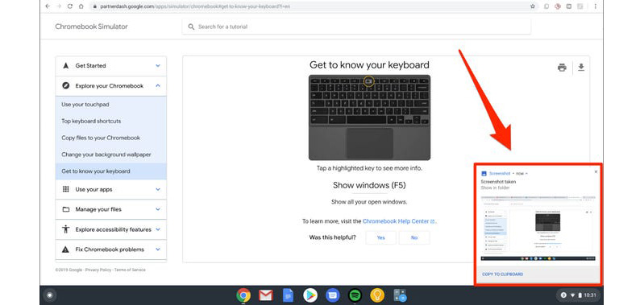The height and width of the screenshot is (305, 644).
Task: Click the touchpad on the keyboard image
Action: point(370,142)
